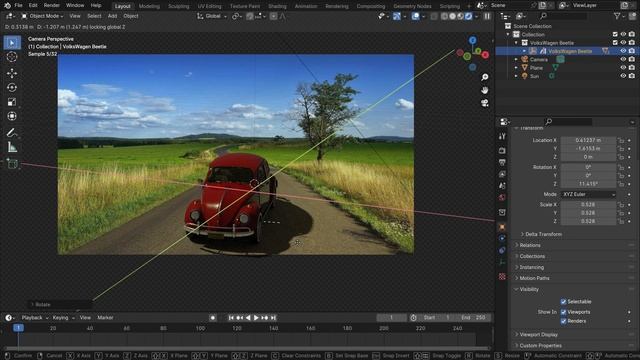The height and width of the screenshot is (360, 640).
Task: Pause viewport render preview
Action: 487,16
